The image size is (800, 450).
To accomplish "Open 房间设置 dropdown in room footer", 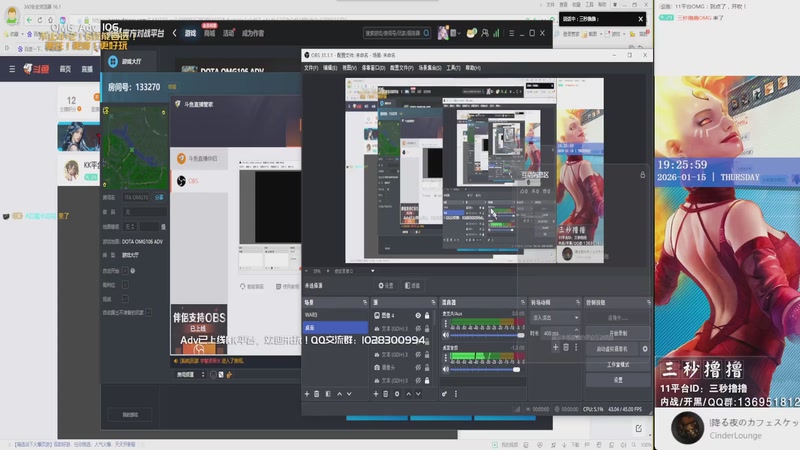I will coord(190,374).
